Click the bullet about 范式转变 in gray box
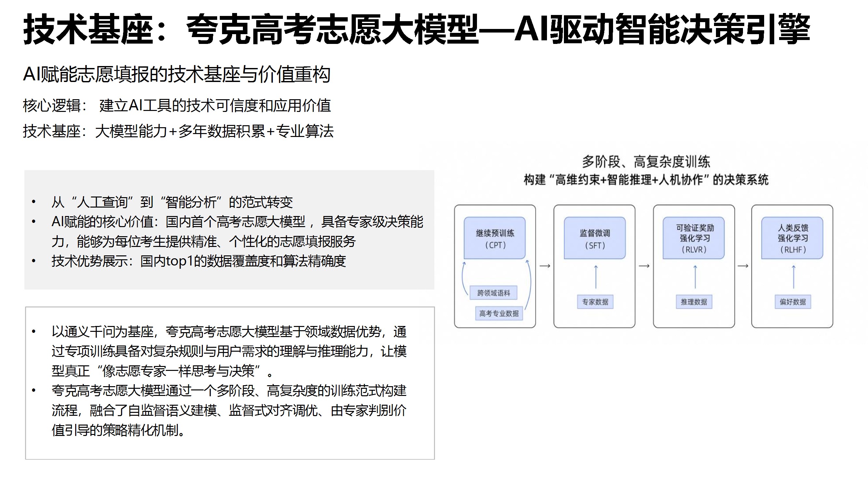Image resolution: width=868 pixels, height=488 pixels. click(x=172, y=202)
